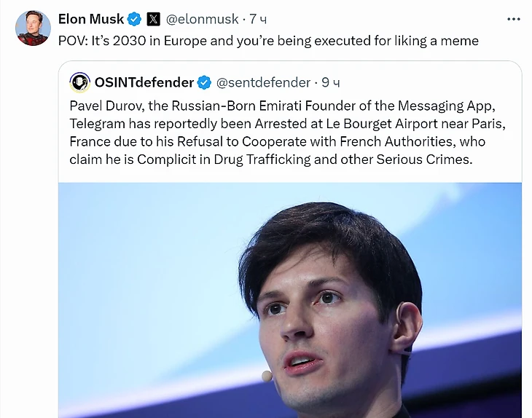Click the blue verified badge beside Elon Musk
Screen dimensions: 532x418
(136, 19)
